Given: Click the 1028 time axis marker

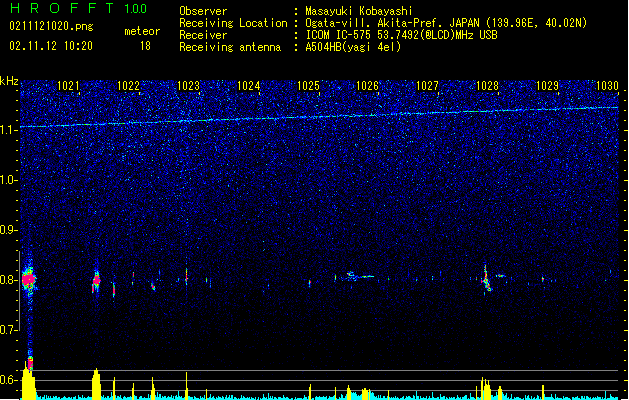Looking at the screenshot, I should point(487,85).
